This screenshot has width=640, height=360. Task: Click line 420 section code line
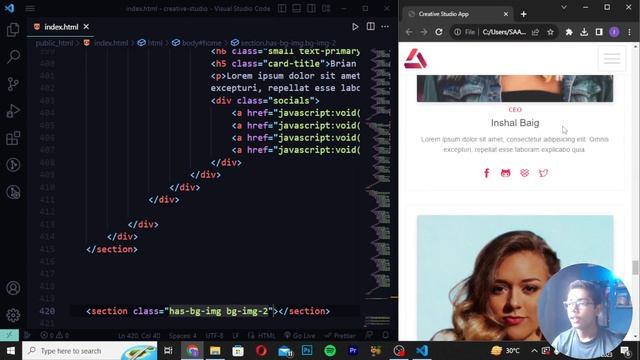pos(208,311)
